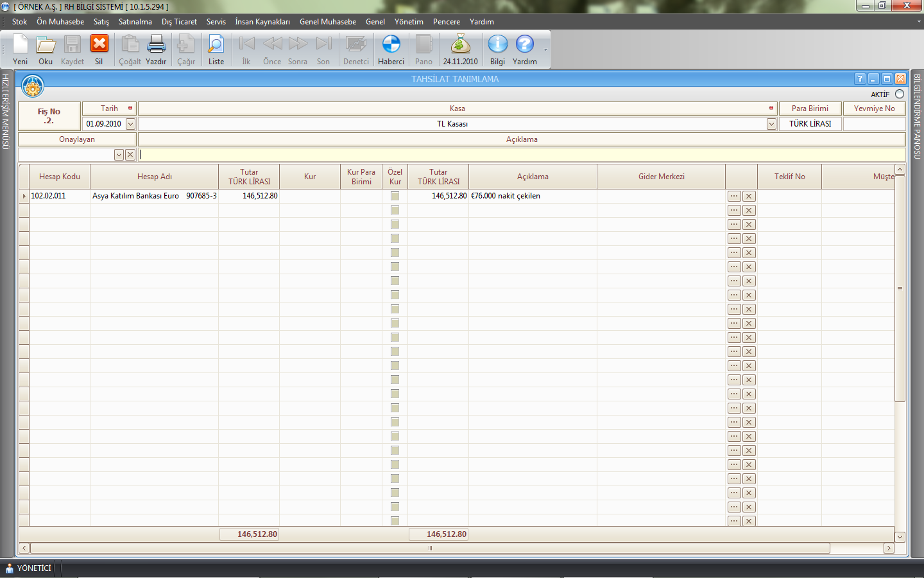Screen dimensions: 924x578
Task: Open the Genel Muhasebe menu
Action: [x=327, y=22]
